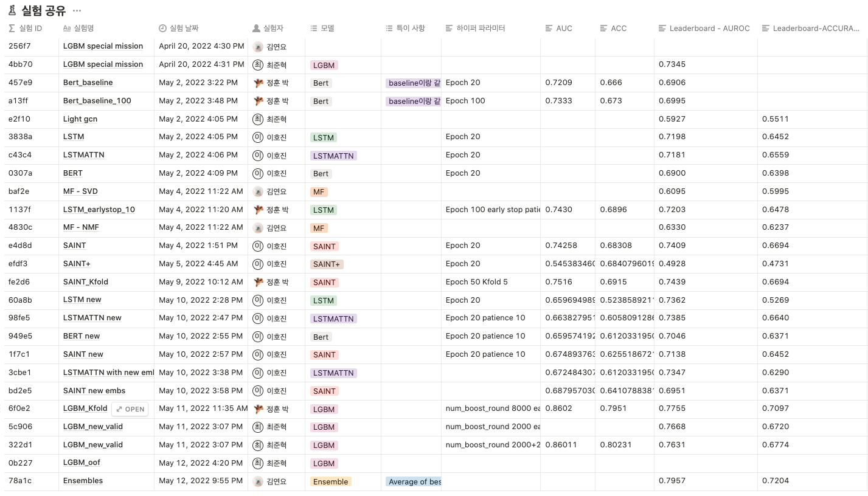Click the clock icon on the 실험 날짜 column
Screen dimensions: 868x496
click(162, 28)
